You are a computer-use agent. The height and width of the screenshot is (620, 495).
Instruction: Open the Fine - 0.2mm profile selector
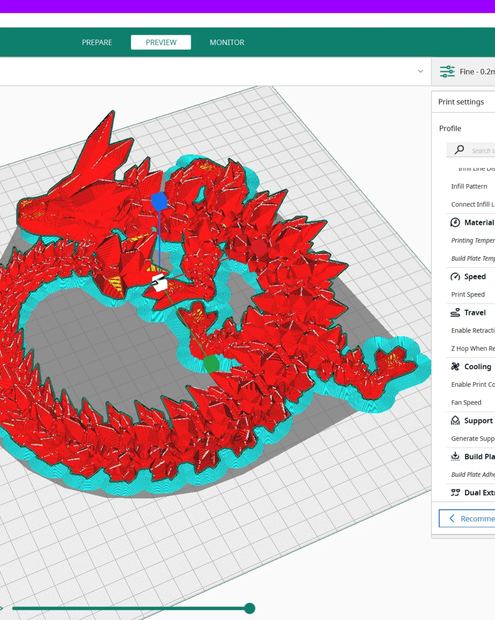pyautogui.click(x=463, y=72)
